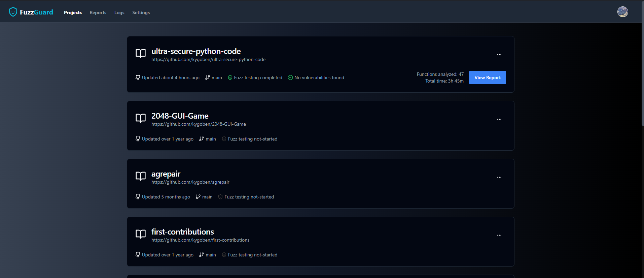644x278 pixels.
Task: Open the three-dot menu for 2048-GUI-Game
Action: [499, 119]
